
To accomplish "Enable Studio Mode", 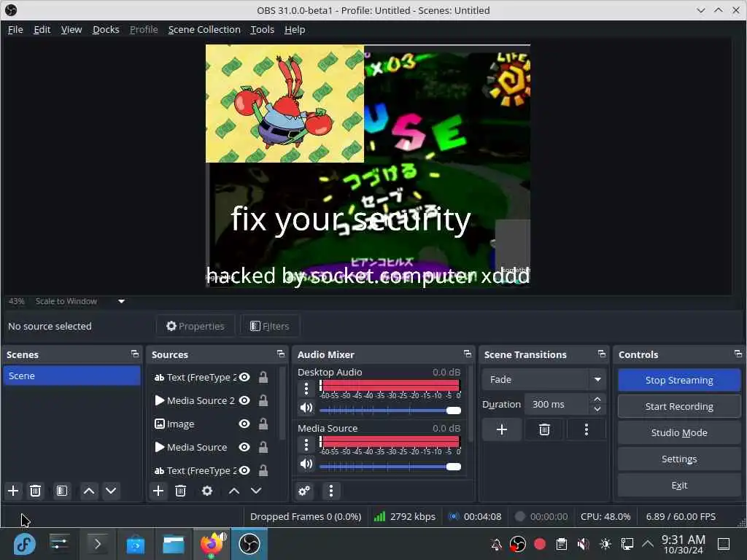I will point(679,432).
